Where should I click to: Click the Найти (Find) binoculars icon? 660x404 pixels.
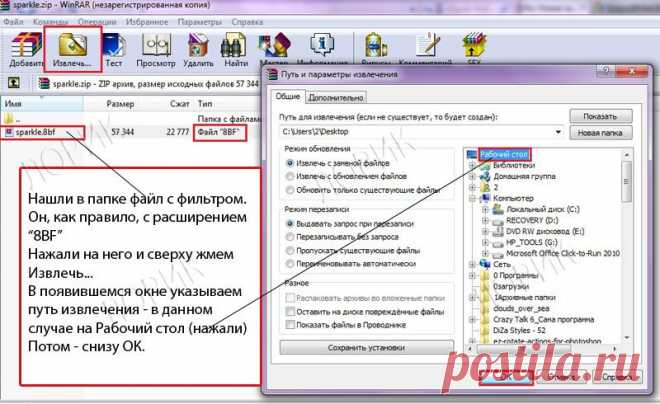coord(234,45)
